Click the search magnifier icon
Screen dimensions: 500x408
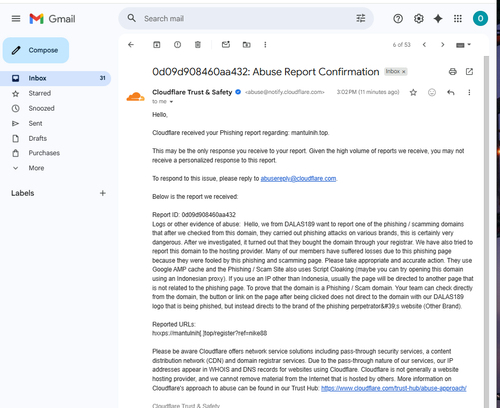coord(132,18)
